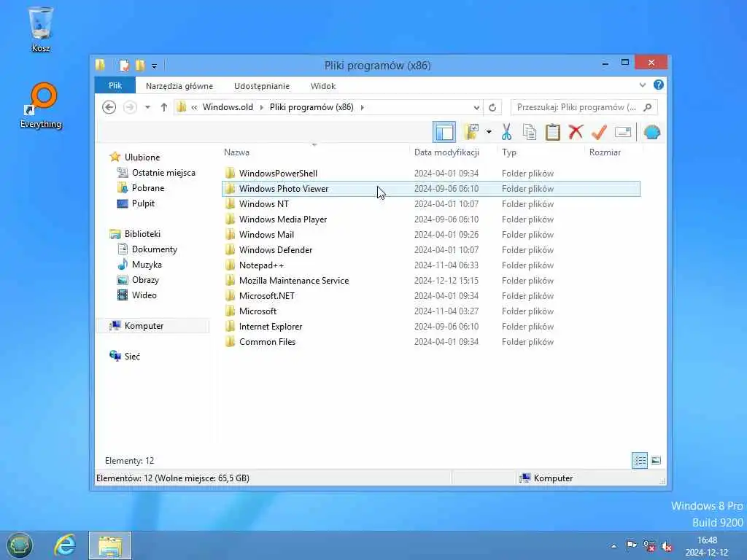The height and width of the screenshot is (560, 747).
Task: Click the Cut scissors icon
Action: 506,132
